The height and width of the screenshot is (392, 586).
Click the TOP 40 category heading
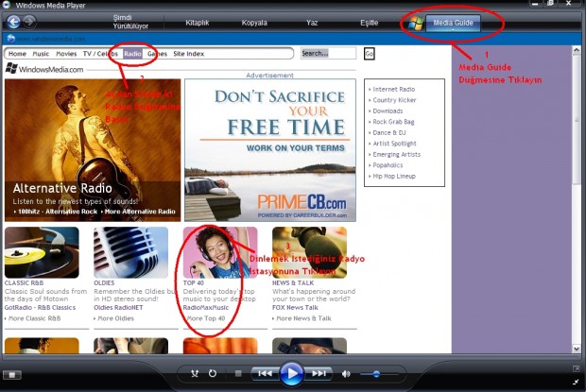pos(194,283)
